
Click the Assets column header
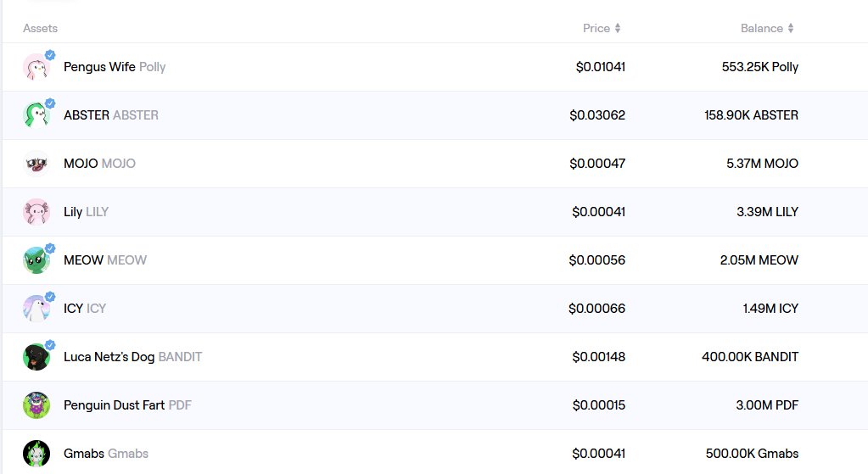point(40,28)
